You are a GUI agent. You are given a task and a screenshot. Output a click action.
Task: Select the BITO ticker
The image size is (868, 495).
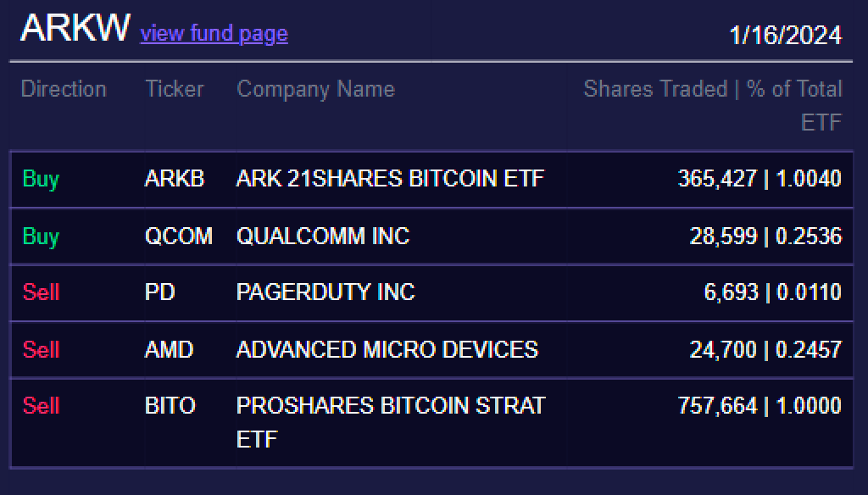(x=172, y=405)
